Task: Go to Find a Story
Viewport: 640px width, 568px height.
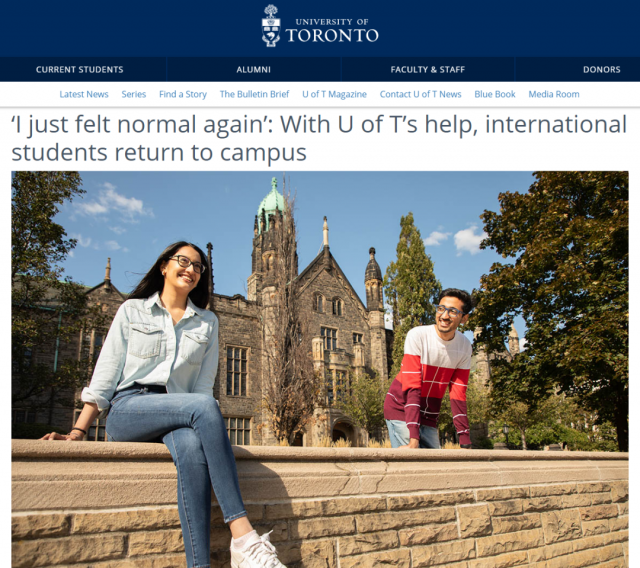Action: click(183, 94)
